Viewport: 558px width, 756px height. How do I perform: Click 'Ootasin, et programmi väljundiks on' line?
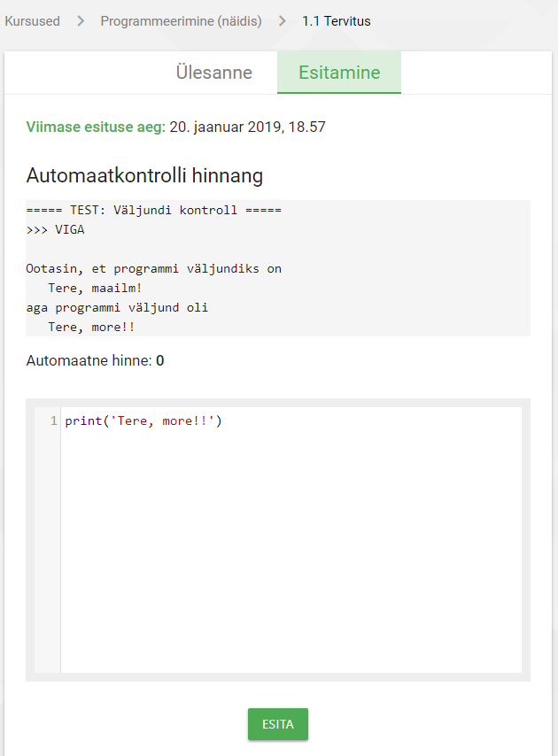[x=154, y=268]
